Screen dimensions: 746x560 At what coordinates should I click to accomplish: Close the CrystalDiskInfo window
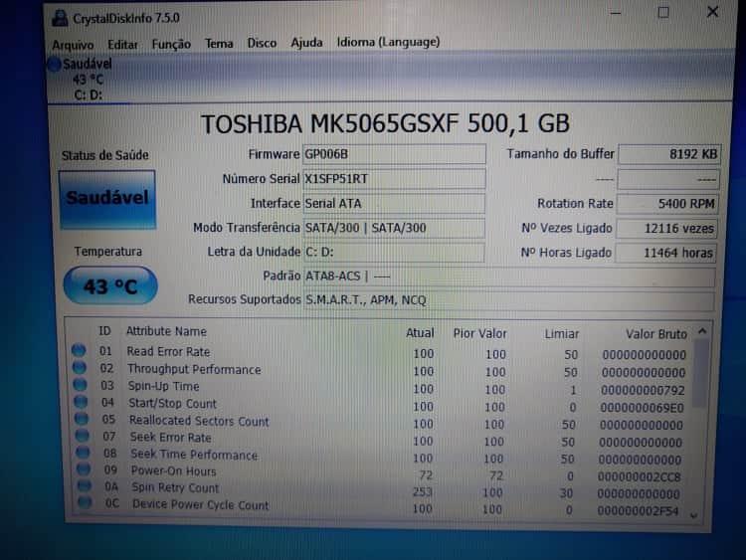click(x=712, y=11)
